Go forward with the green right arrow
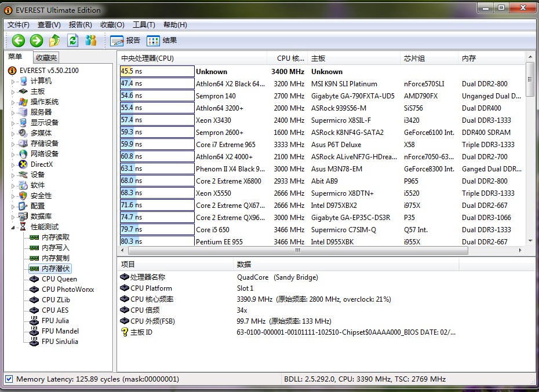 pos(37,41)
